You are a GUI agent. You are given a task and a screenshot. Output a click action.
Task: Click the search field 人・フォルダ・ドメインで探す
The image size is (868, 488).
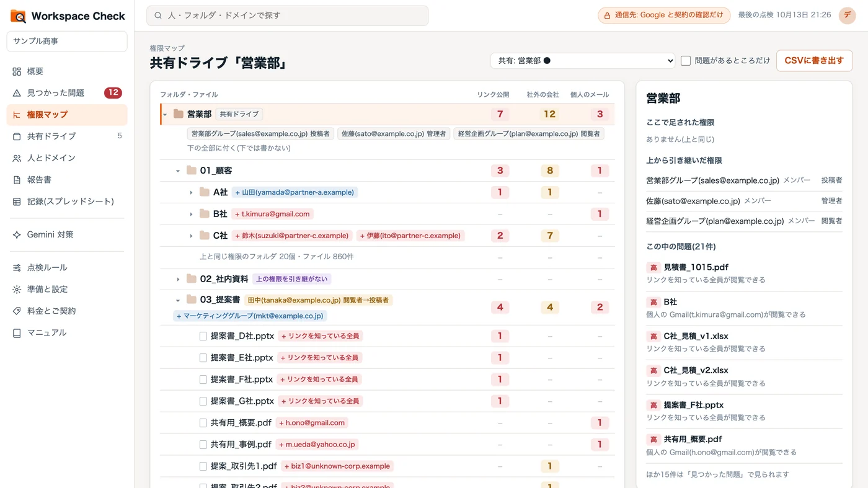coord(287,16)
